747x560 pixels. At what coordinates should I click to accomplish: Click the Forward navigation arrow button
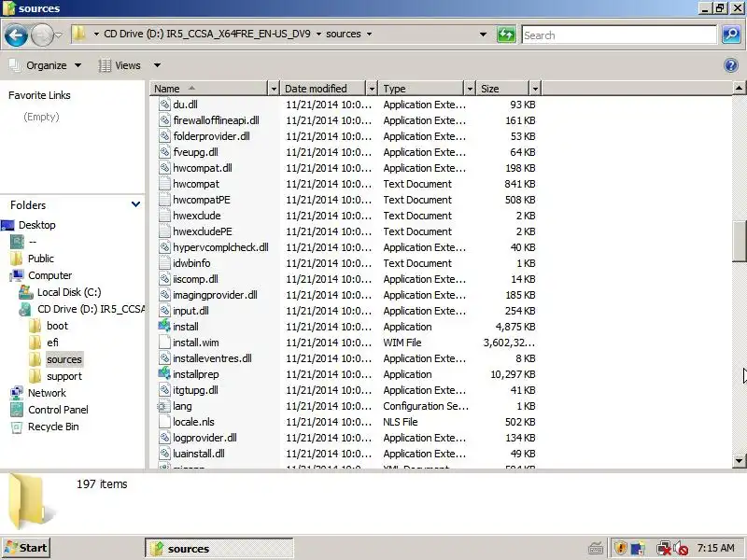pyautogui.click(x=42, y=35)
